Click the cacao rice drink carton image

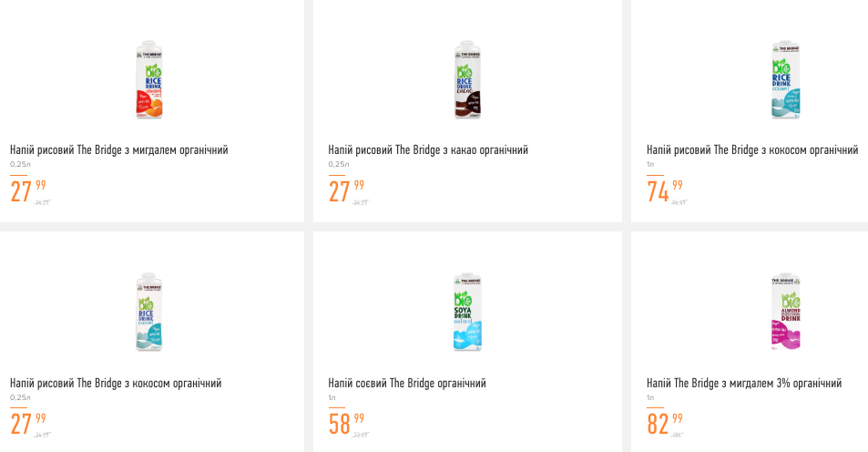466,80
